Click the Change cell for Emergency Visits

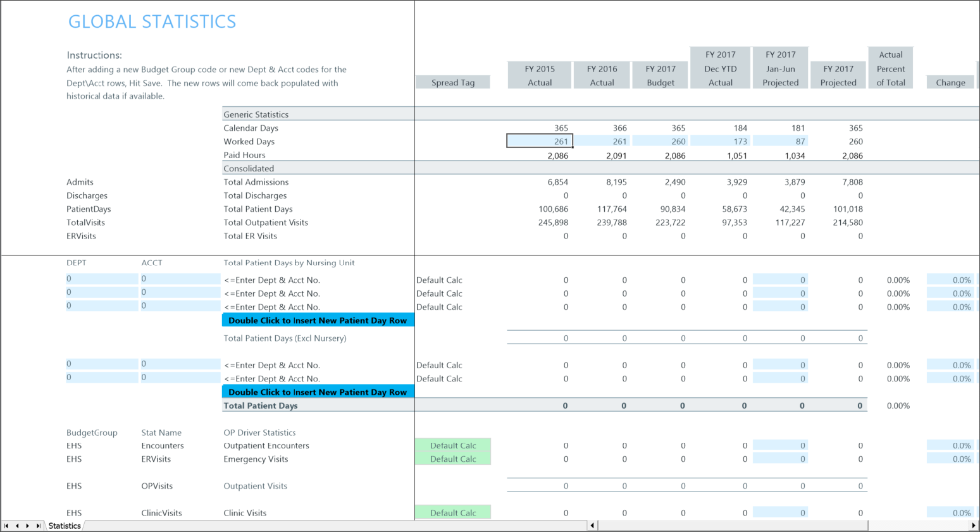click(950, 459)
